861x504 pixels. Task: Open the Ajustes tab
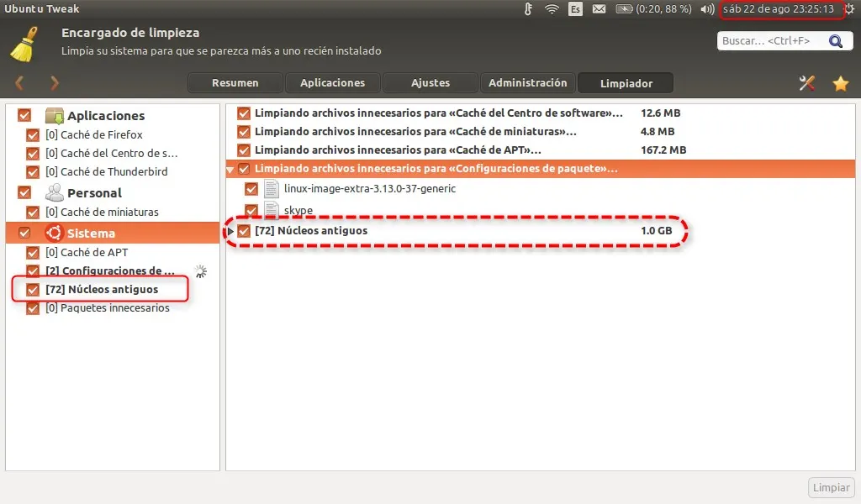pos(430,83)
